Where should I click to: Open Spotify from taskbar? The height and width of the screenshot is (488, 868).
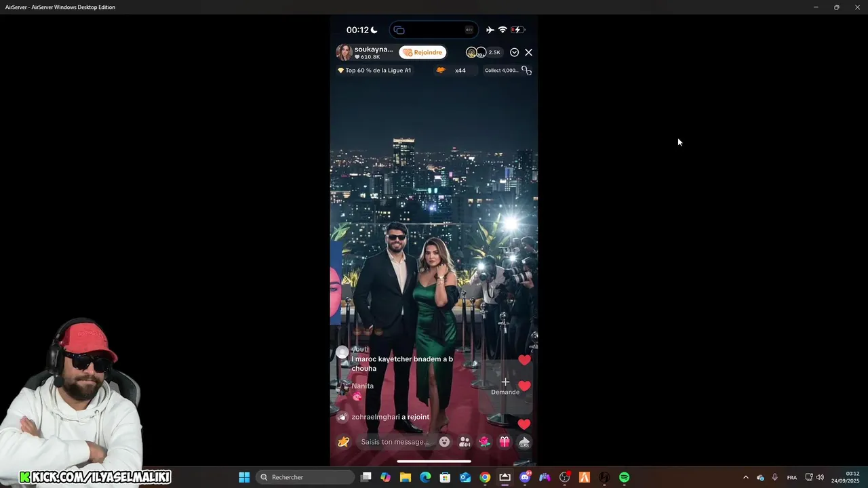pos(624,477)
